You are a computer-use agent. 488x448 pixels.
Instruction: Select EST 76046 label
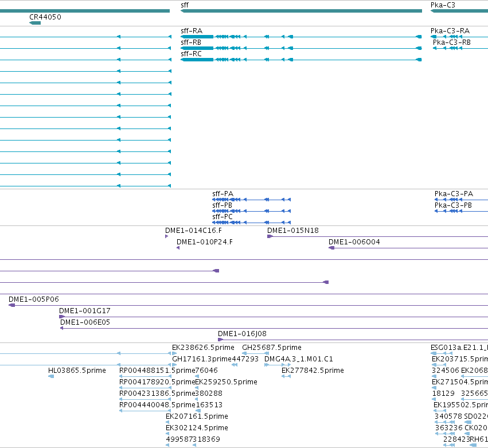(206, 371)
